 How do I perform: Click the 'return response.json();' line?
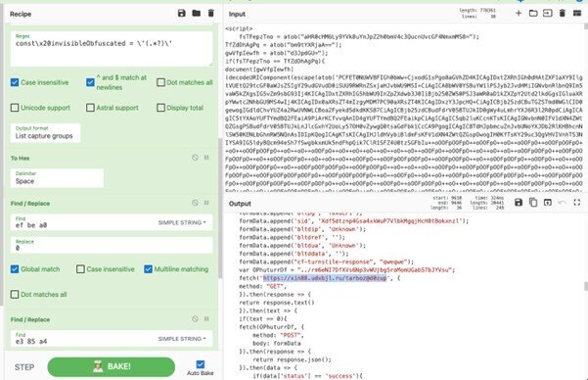[292, 359]
